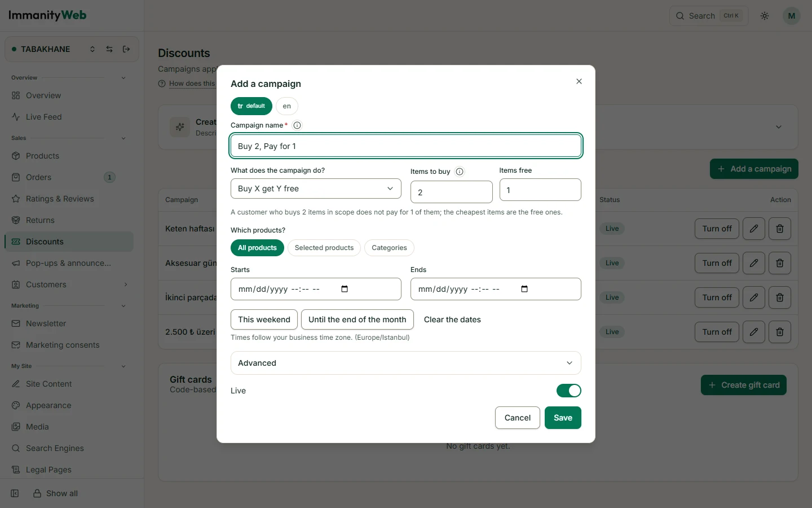Expand the Advanced section
The height and width of the screenshot is (508, 812).
(406, 363)
